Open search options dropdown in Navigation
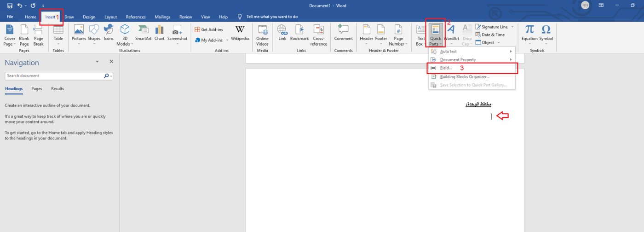 (111, 76)
